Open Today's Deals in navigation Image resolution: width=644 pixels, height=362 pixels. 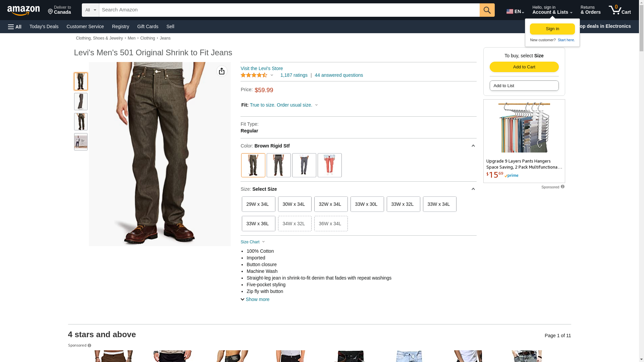(44, 26)
